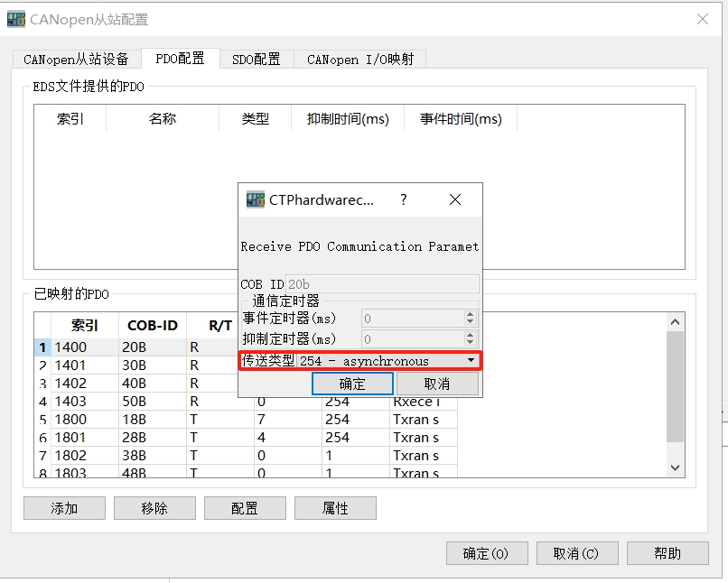Viewport: 728px width, 583px height.
Task: Select row with index 1802
Action: (246, 456)
